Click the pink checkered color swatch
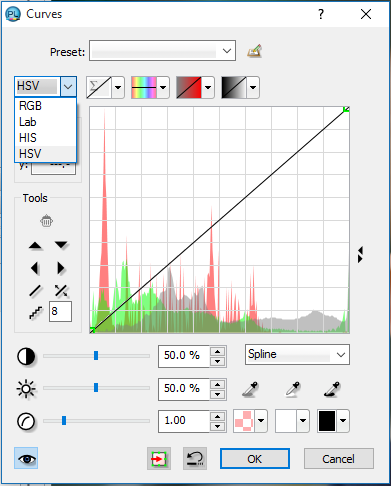This screenshot has height=486, width=391. [244, 421]
